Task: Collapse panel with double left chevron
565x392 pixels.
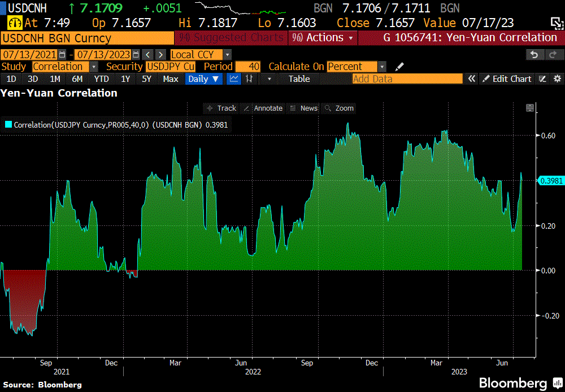Action: point(471,79)
